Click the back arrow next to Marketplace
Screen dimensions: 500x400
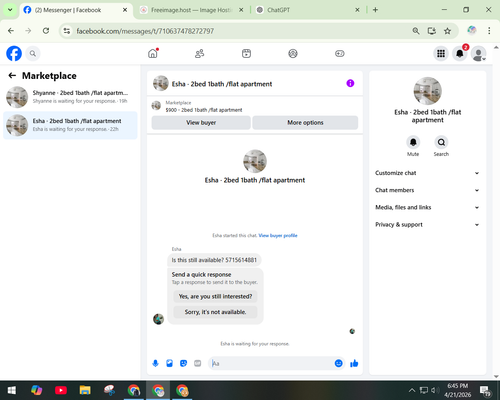(12, 76)
